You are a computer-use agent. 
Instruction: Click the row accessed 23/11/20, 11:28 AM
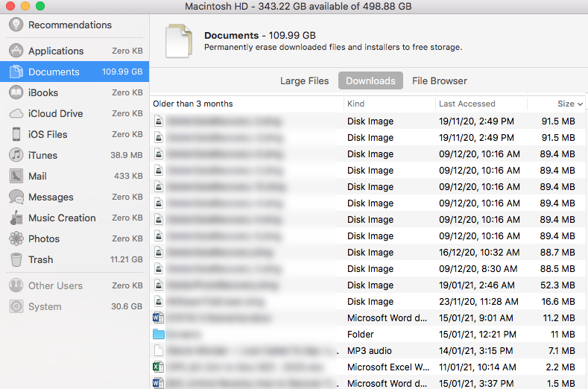[367, 302]
